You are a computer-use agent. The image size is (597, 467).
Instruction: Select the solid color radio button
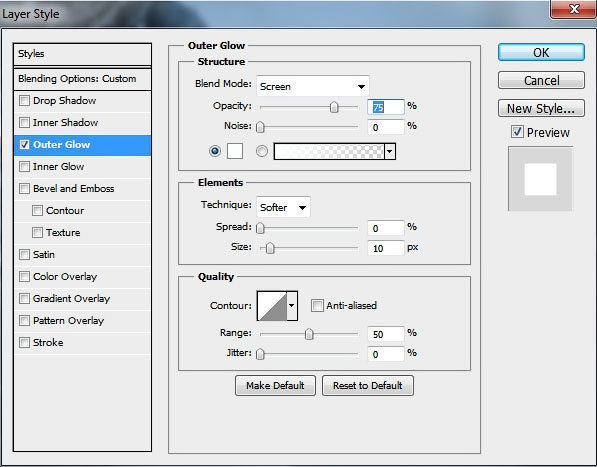click(x=215, y=151)
